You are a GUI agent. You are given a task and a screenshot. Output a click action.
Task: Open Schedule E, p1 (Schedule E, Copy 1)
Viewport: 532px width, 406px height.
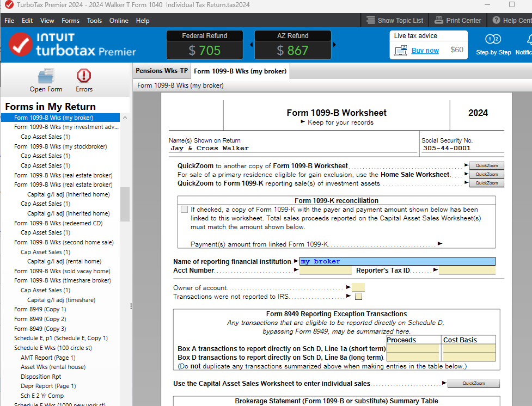61,338
